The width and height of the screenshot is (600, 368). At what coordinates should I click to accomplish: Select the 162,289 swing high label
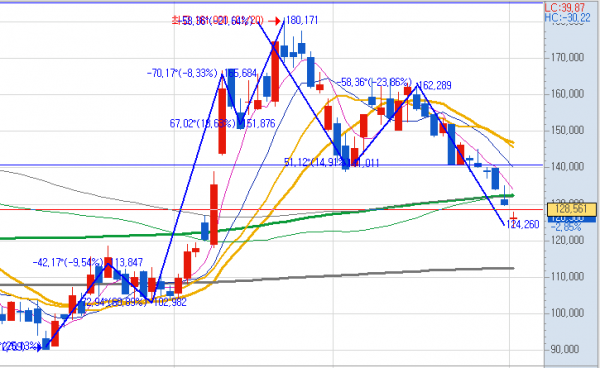[x=435, y=85]
